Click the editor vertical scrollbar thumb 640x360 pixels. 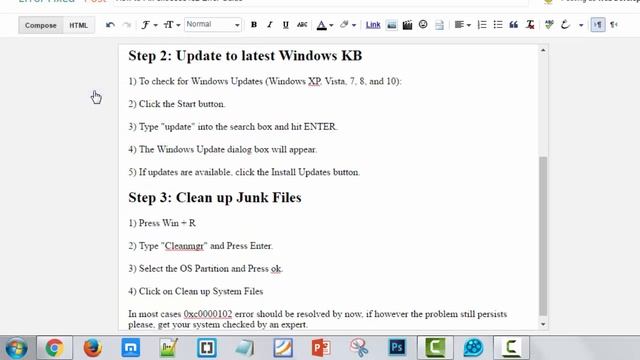[543, 236]
